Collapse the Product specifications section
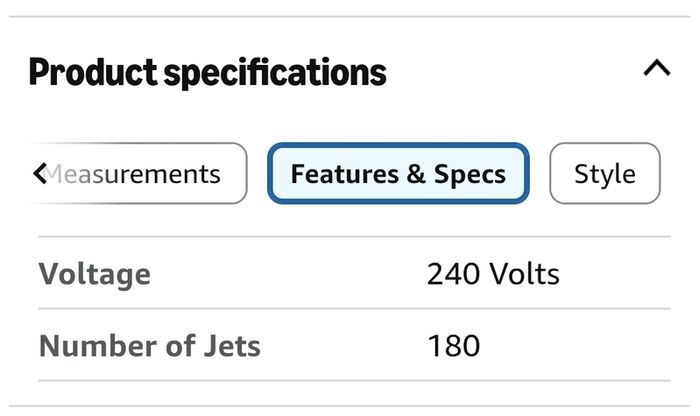This screenshot has width=700, height=416. [657, 69]
